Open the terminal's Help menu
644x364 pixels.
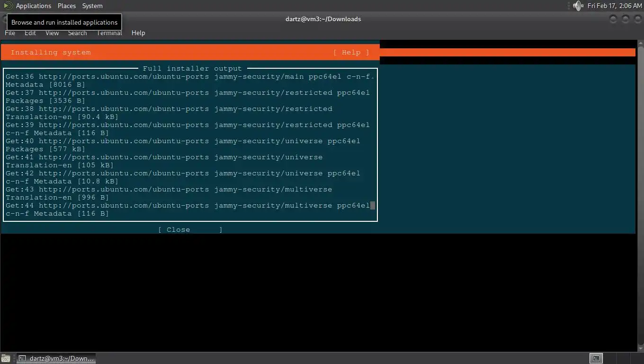point(138,33)
